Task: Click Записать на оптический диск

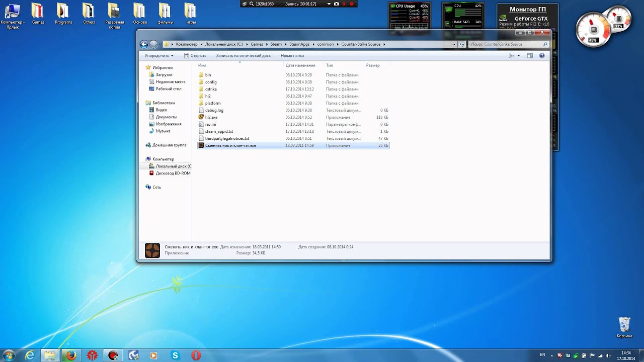Action: pos(244,56)
